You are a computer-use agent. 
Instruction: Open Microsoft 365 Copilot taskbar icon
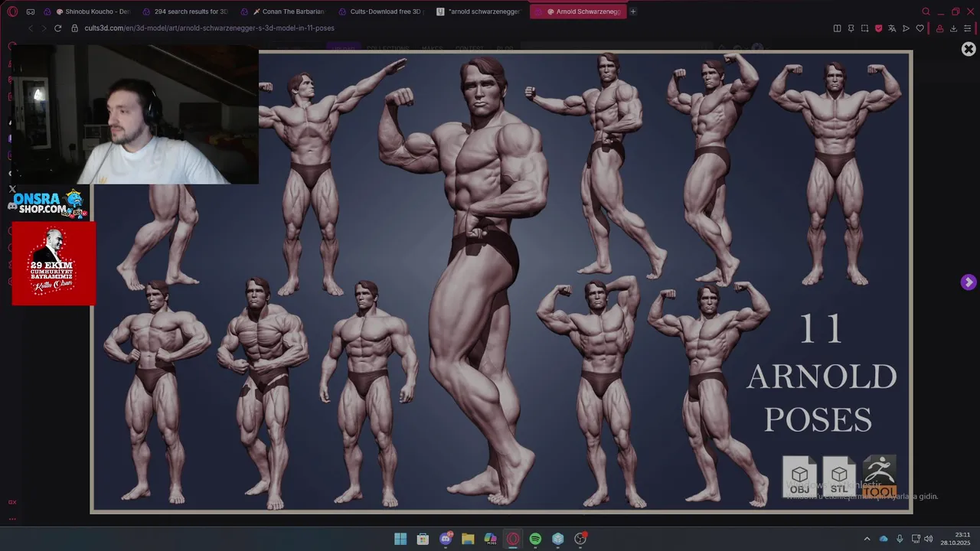coord(491,539)
